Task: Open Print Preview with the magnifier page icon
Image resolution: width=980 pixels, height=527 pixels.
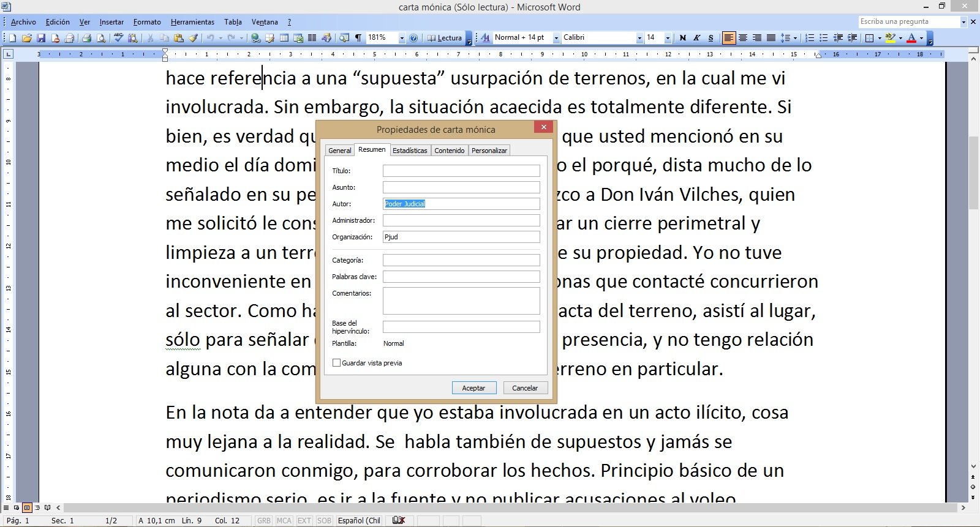Action: click(x=100, y=38)
